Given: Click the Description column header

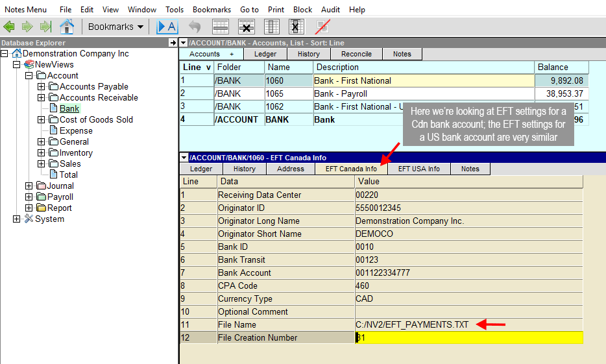Looking at the screenshot, I should click(x=424, y=67).
